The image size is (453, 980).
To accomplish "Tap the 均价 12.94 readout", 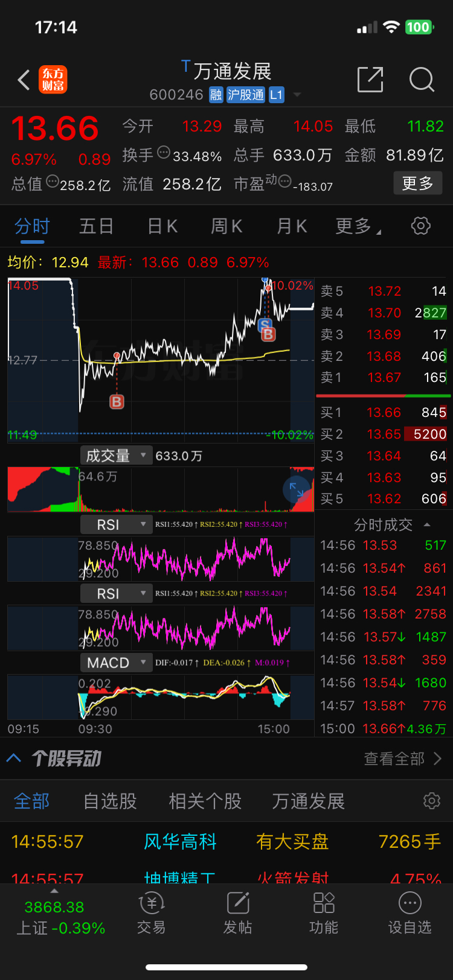I will coord(48,262).
